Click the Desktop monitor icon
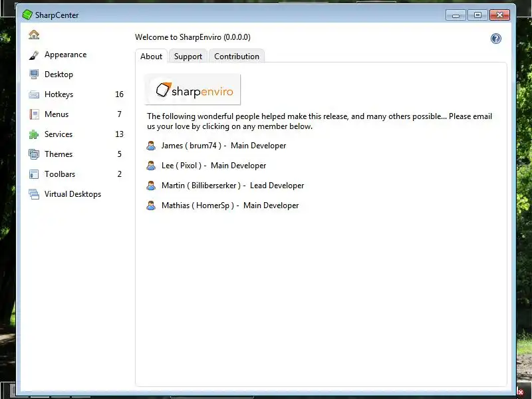Image resolution: width=532 pixels, height=399 pixels. 34,74
